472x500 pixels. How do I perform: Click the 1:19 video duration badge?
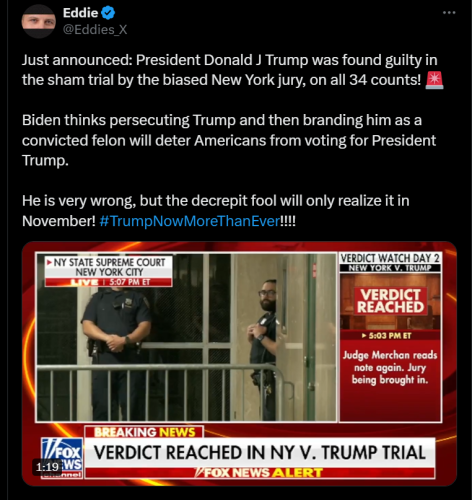tap(47, 467)
